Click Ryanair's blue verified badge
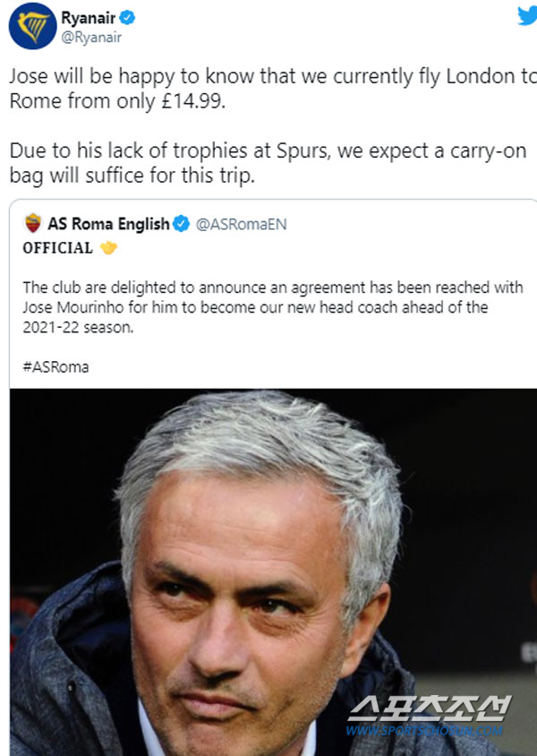537x756 pixels. click(127, 18)
